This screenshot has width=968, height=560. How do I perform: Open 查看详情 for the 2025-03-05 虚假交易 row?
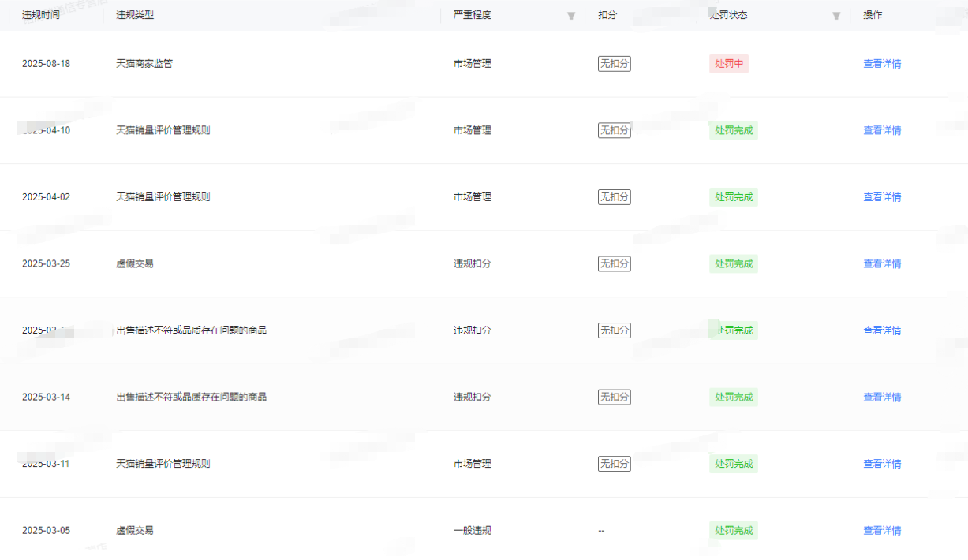(x=882, y=531)
